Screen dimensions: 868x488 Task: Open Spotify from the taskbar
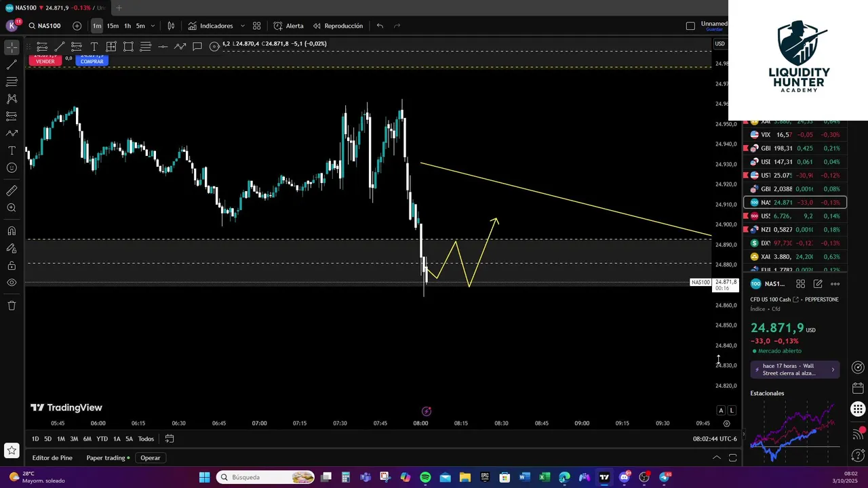coord(425,477)
